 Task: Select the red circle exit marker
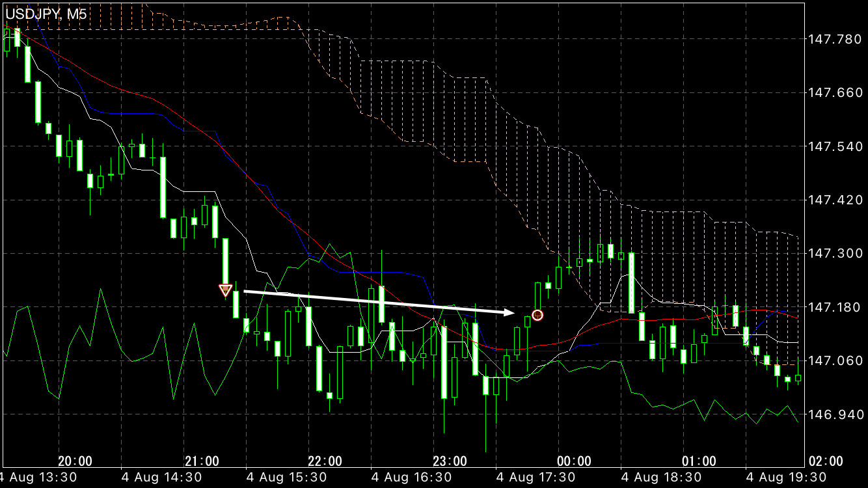(537, 315)
